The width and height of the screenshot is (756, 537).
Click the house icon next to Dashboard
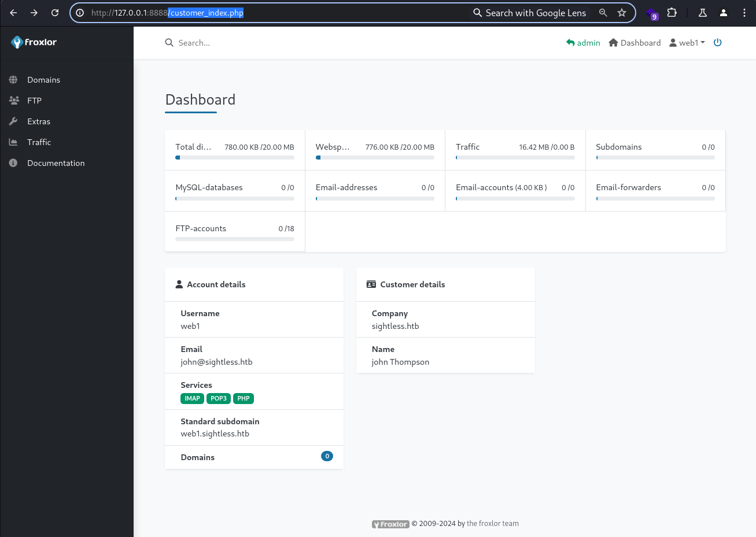pos(614,43)
